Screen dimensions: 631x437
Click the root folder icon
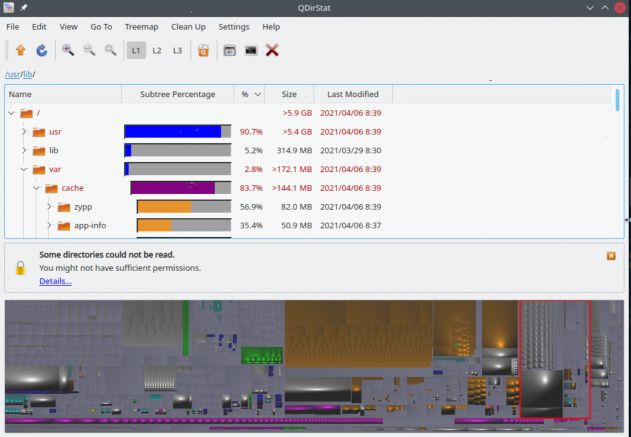26,113
